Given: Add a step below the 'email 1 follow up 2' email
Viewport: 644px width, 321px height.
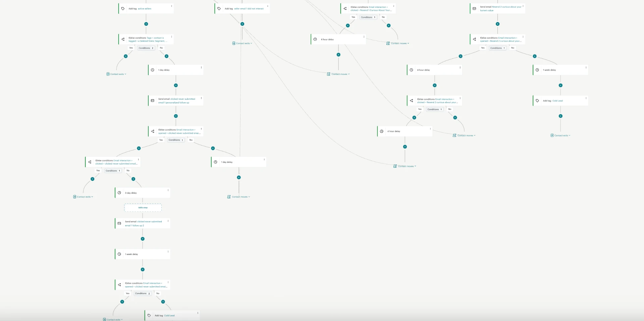Looking at the screenshot, I should point(143,239).
